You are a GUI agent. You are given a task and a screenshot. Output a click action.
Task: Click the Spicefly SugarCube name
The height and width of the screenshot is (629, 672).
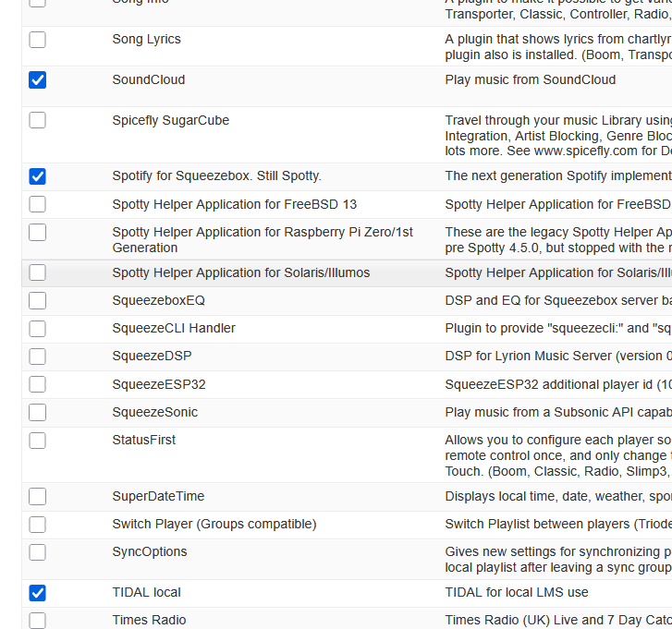pyautogui.click(x=171, y=120)
